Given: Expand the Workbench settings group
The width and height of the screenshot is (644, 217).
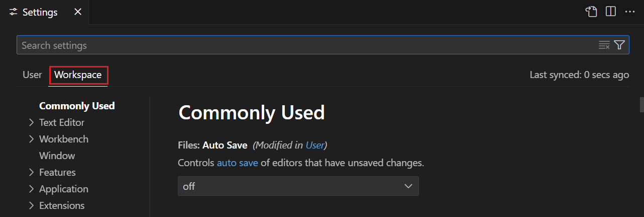Looking at the screenshot, I should (x=31, y=139).
